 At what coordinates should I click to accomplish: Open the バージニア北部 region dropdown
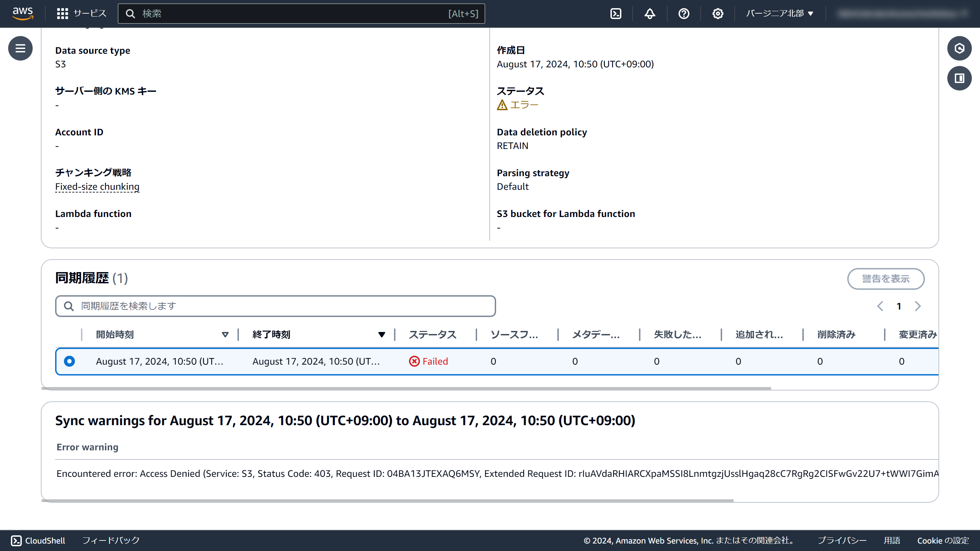780,14
